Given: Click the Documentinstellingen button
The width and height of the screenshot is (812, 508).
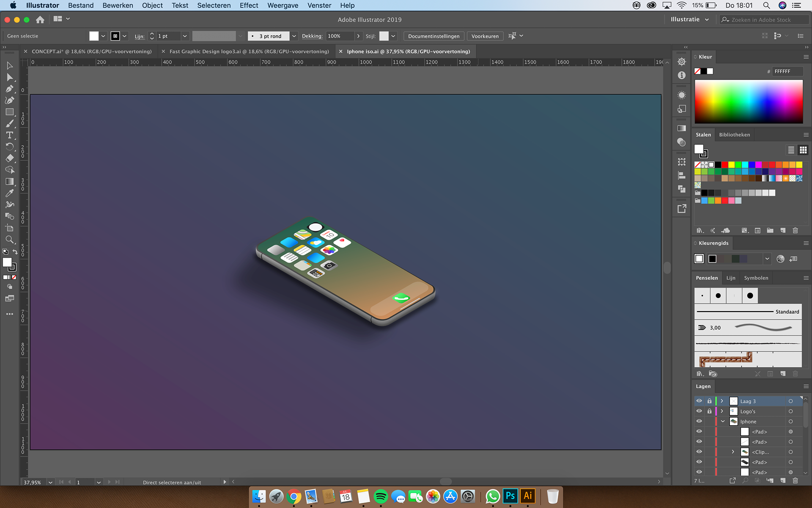Looking at the screenshot, I should (433, 36).
